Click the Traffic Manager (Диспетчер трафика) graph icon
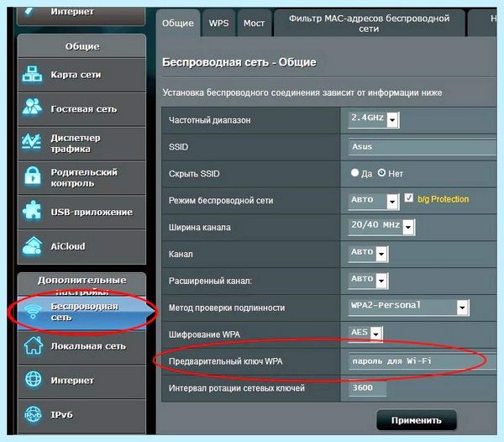This screenshot has width=504, height=442. click(31, 141)
